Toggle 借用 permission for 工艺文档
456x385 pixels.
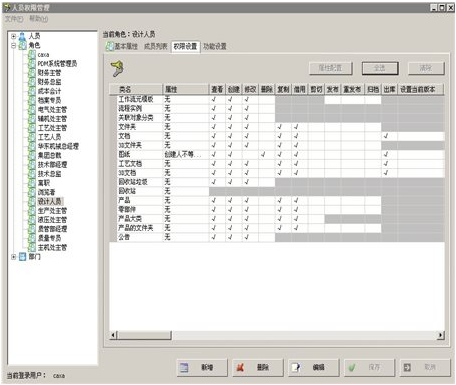[296, 163]
